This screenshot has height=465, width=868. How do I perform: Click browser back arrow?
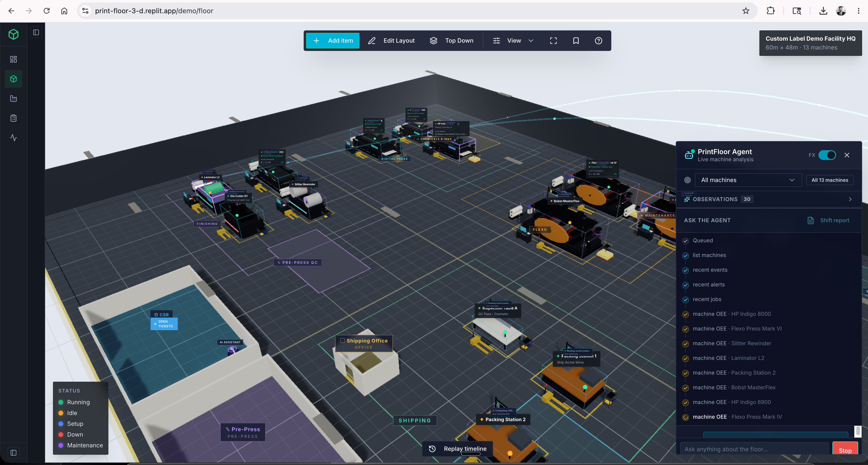11,11
